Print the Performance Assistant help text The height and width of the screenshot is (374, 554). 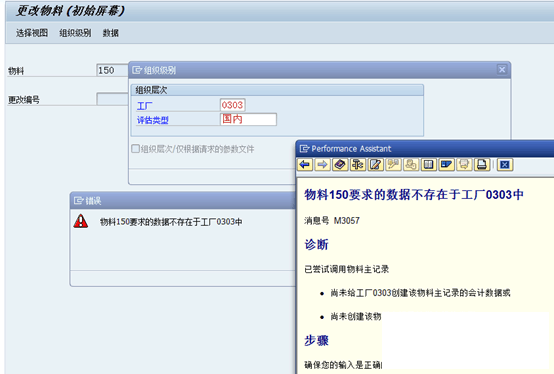point(481,165)
